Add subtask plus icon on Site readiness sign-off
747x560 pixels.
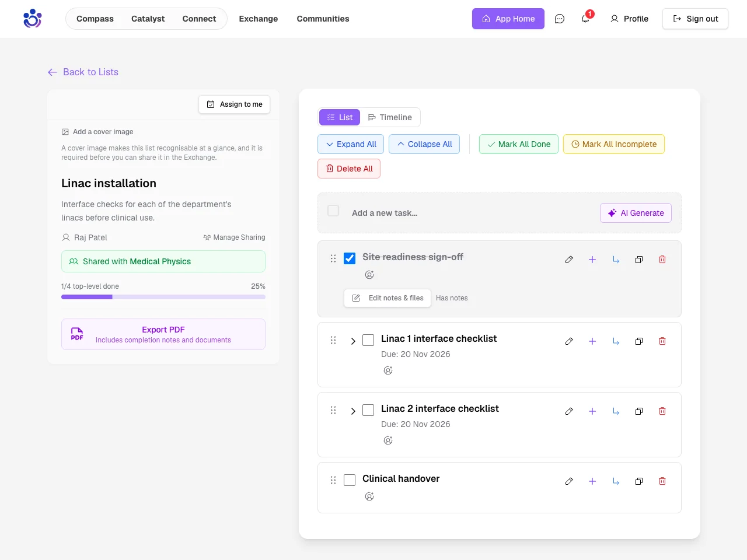592,260
